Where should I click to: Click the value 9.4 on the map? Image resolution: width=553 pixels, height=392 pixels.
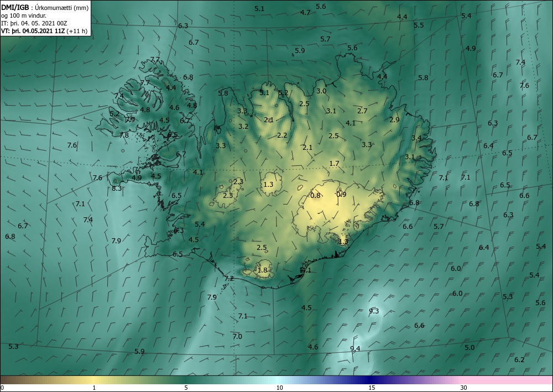click(355, 349)
